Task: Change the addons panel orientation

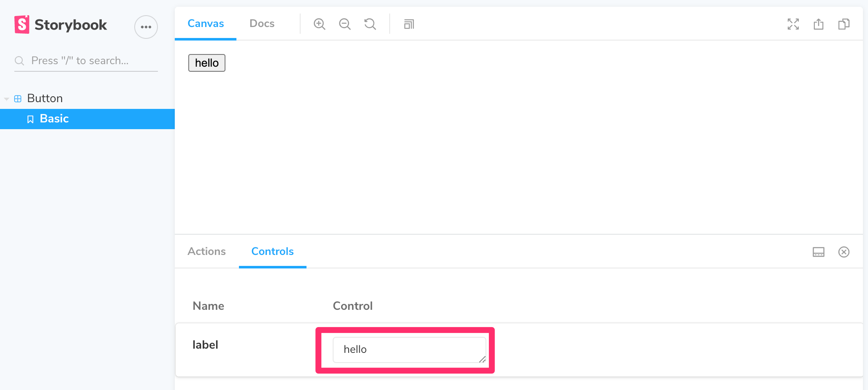Action: pyautogui.click(x=818, y=252)
